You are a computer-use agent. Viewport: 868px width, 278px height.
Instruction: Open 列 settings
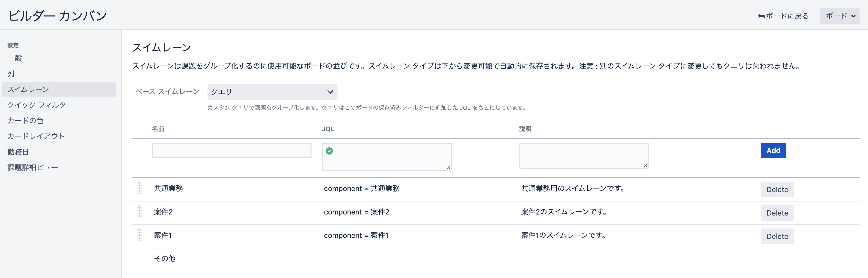tap(11, 74)
